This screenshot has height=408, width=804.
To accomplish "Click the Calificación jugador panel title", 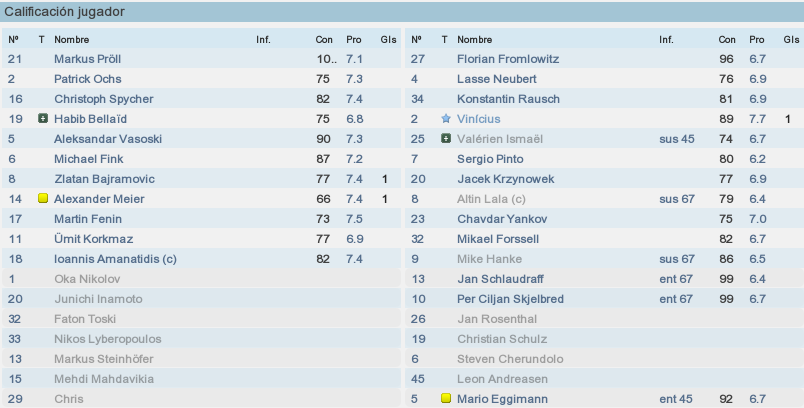I will 65,11.
